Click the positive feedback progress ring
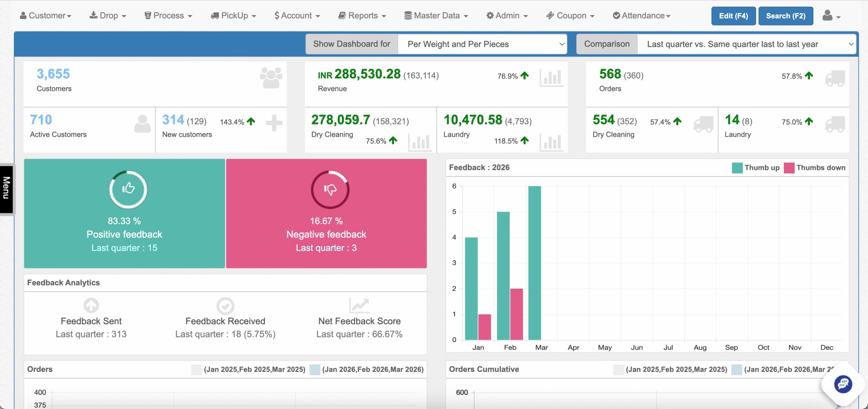The image size is (868, 409). (127, 190)
